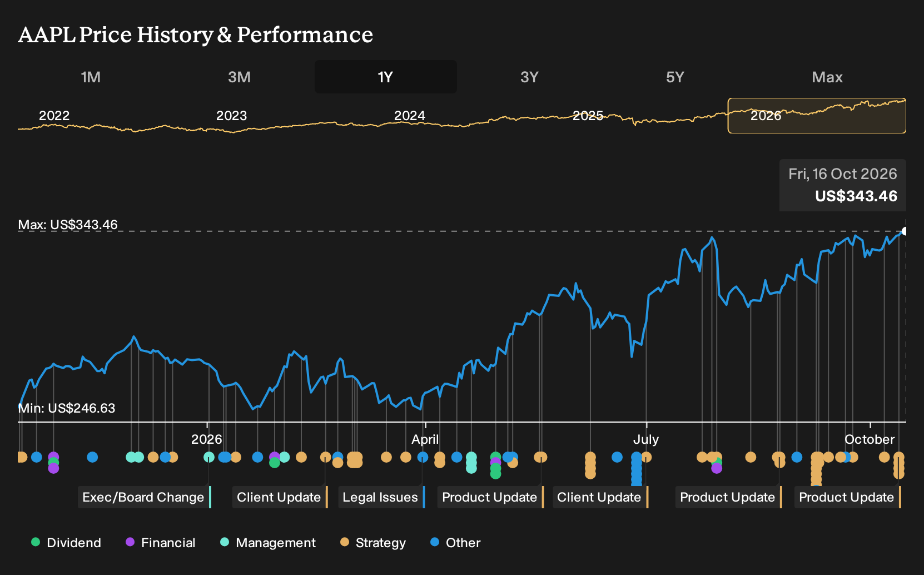Open tallest Strategy dot stack before October
924x575 pixels.
817,468
